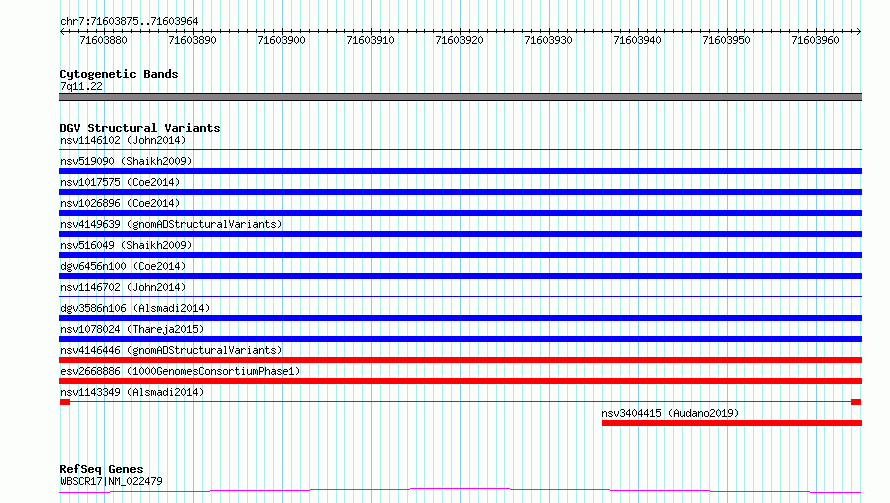890x503 pixels.
Task: Click the magenta WBSCR17 gene line
Action: [x=460, y=490]
